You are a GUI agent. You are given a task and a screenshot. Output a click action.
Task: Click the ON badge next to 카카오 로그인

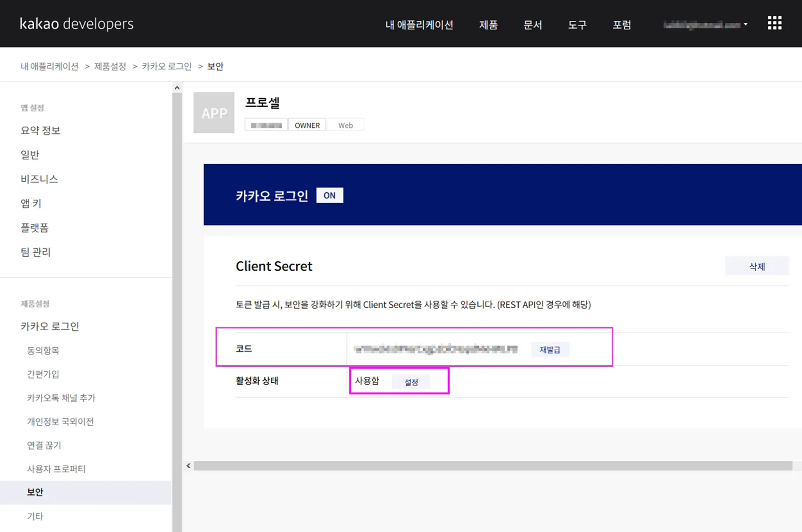click(330, 196)
